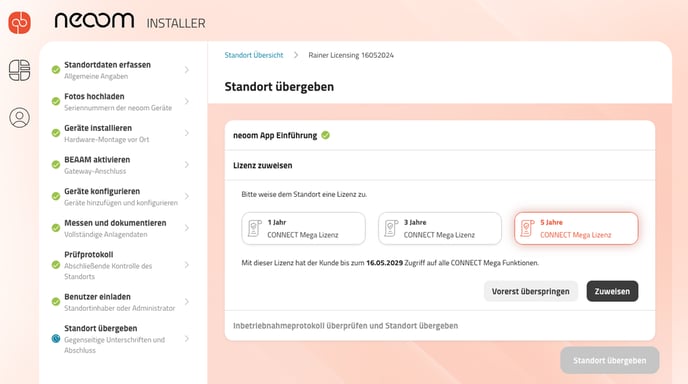Expand neoom App Einführung section
Viewport: 688px width, 384px height.
[440, 135]
